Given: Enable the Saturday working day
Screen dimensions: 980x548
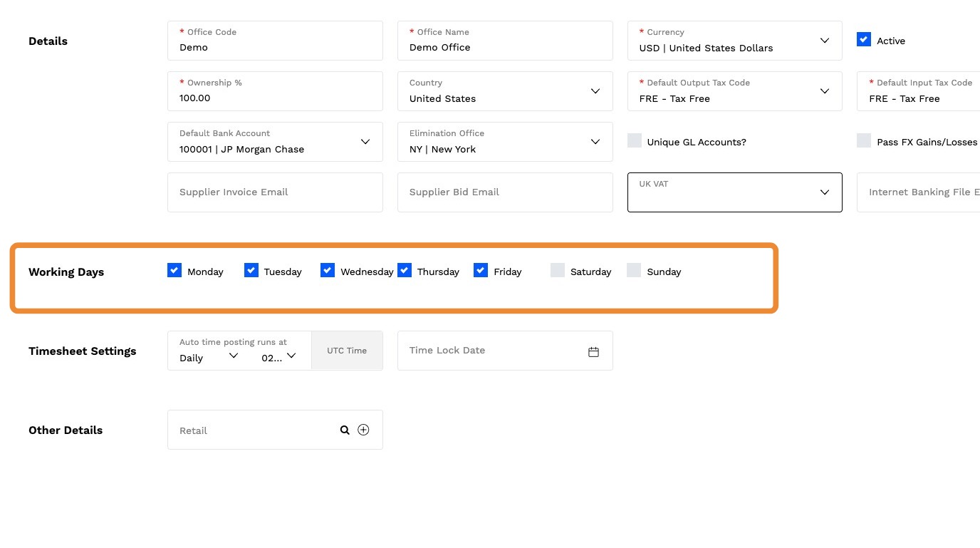Looking at the screenshot, I should (x=557, y=270).
